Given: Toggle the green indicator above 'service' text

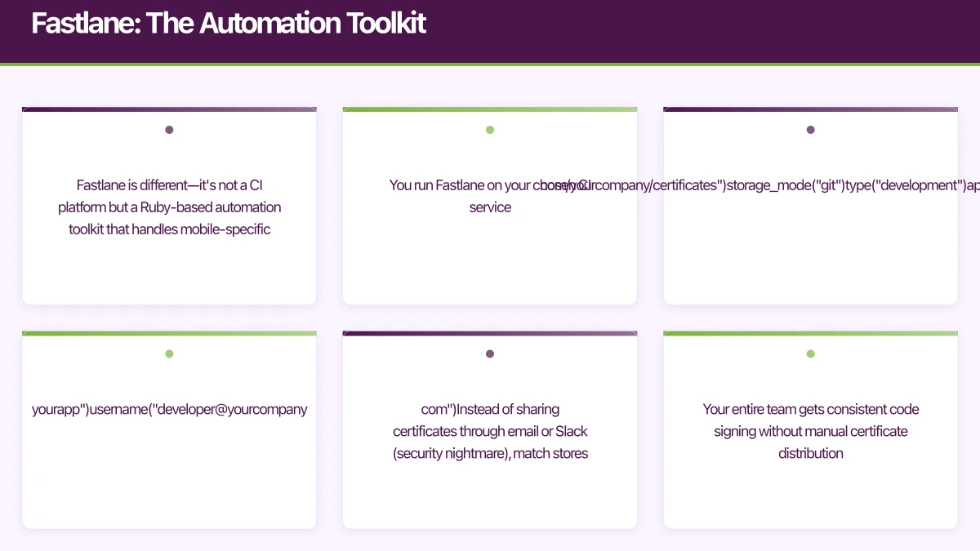Looking at the screenshot, I should [x=490, y=129].
